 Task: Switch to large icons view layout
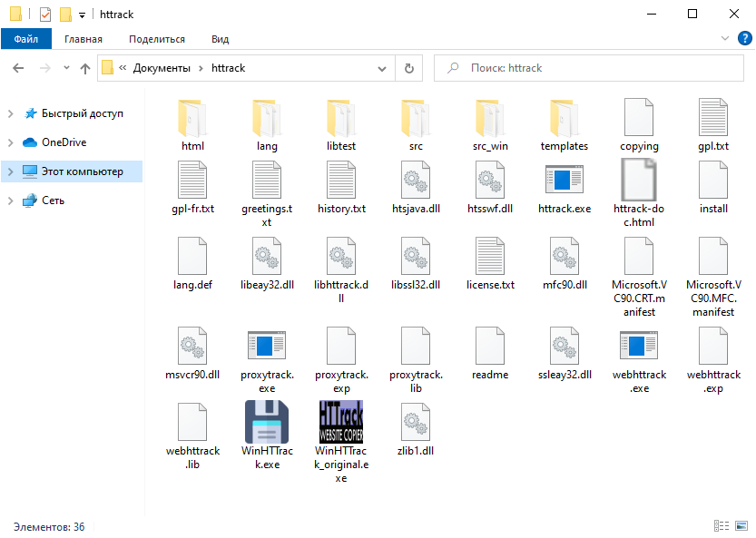(x=741, y=525)
